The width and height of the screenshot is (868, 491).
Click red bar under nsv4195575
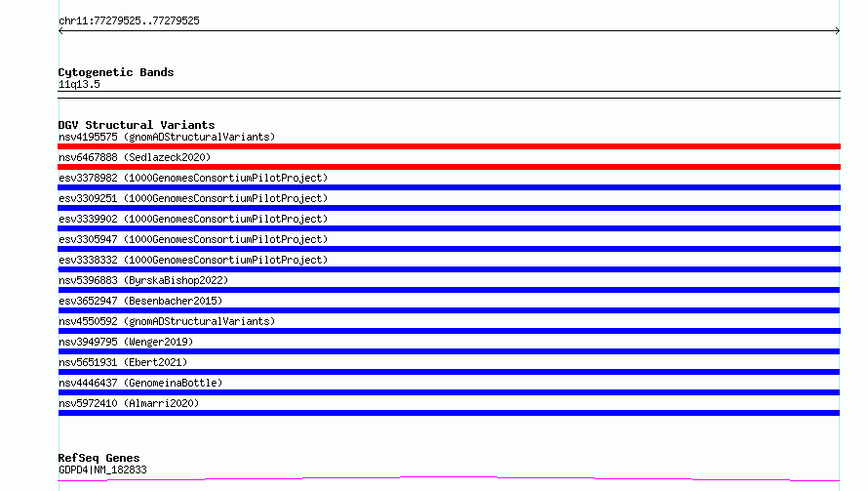click(x=449, y=146)
